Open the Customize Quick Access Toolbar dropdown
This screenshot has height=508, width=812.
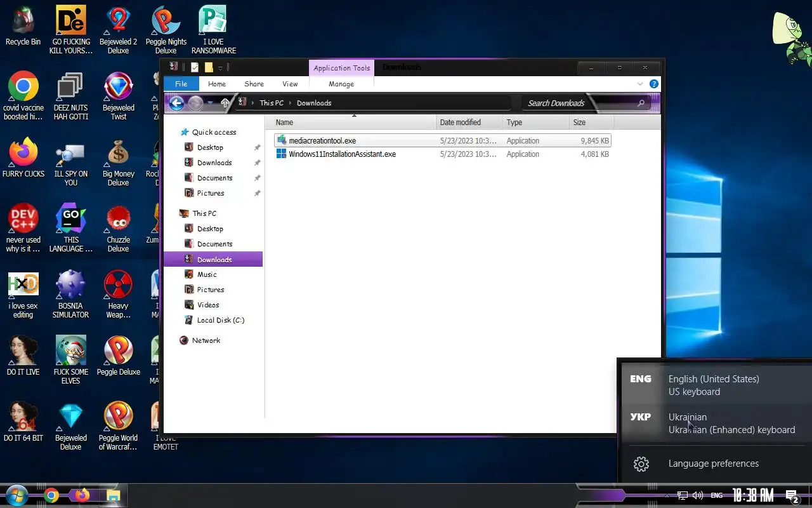pos(220,68)
